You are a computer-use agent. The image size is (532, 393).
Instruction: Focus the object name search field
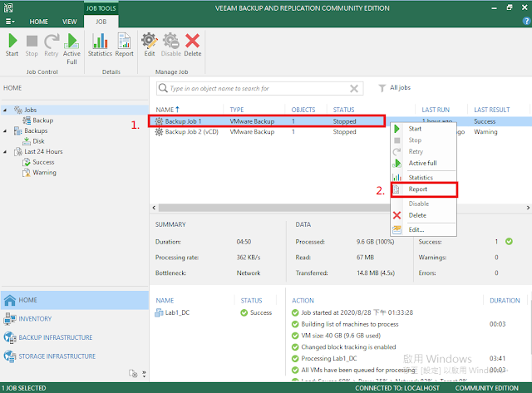coord(259,89)
